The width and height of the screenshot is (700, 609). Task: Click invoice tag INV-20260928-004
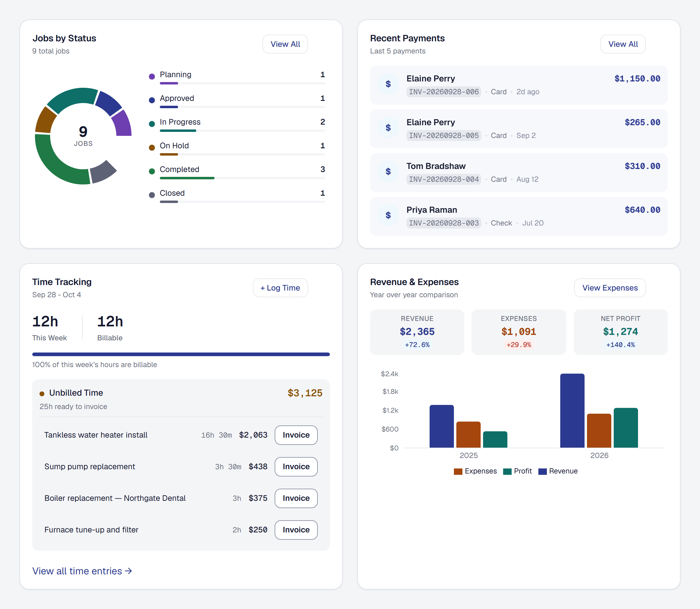click(x=444, y=179)
